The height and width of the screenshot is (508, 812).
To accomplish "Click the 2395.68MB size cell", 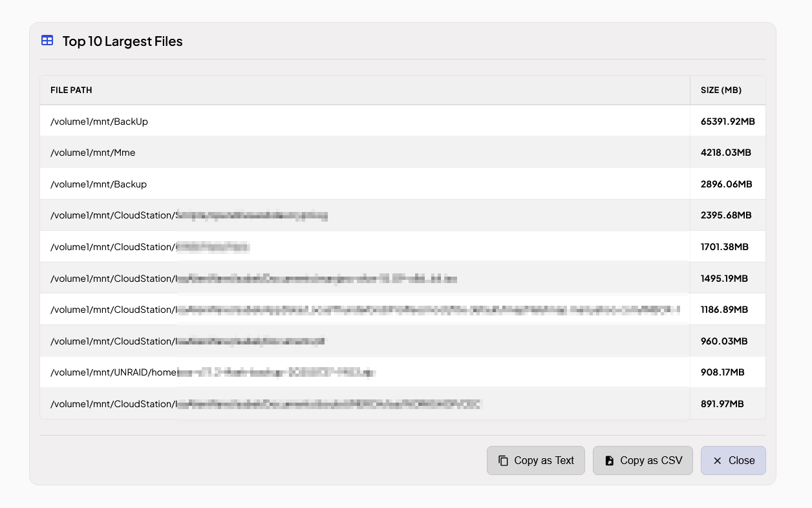I will (728, 215).
